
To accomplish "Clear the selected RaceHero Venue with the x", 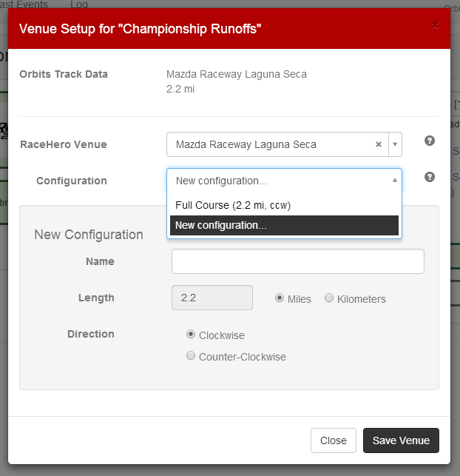I will 379,144.
